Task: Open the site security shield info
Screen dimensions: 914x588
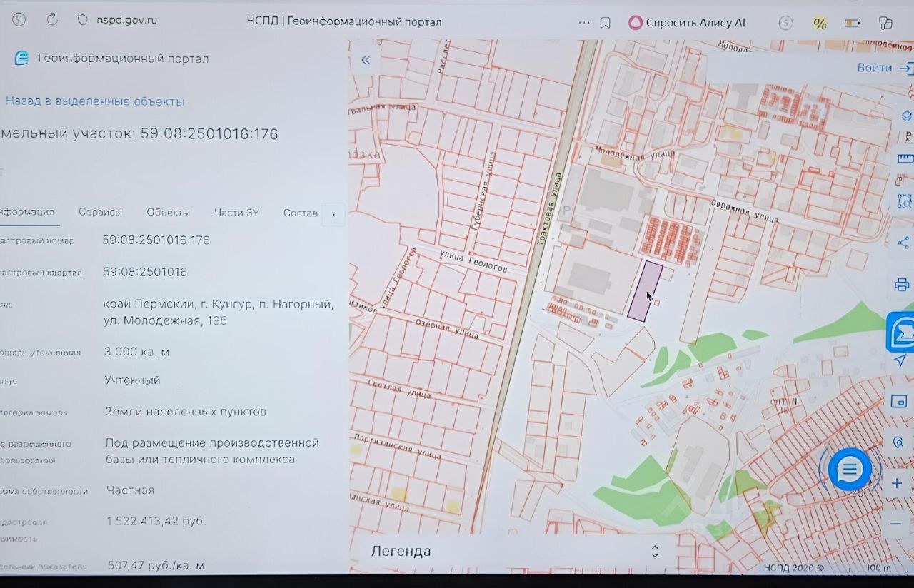Action: (83, 20)
